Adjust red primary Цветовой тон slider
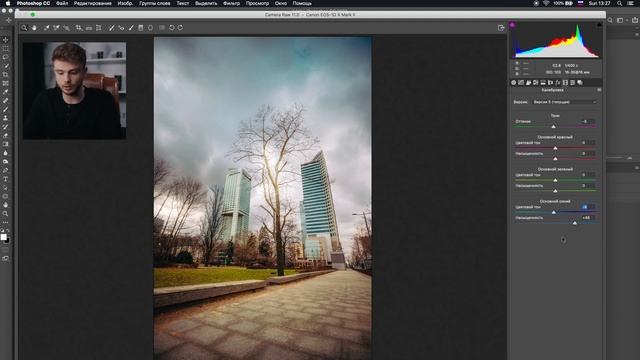This screenshot has width=640, height=360. (x=555, y=148)
